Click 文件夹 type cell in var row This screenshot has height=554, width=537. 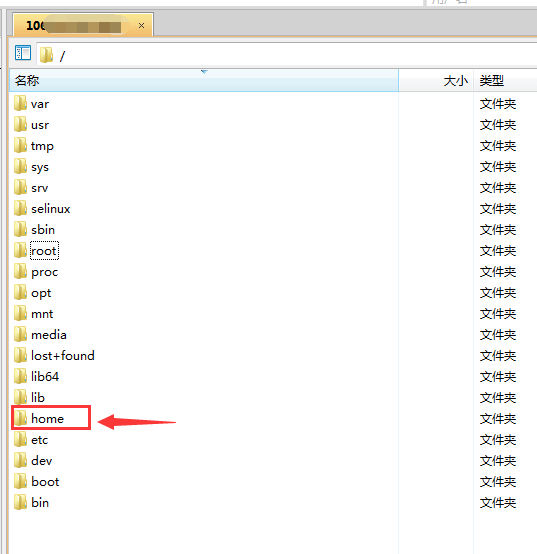(498, 104)
